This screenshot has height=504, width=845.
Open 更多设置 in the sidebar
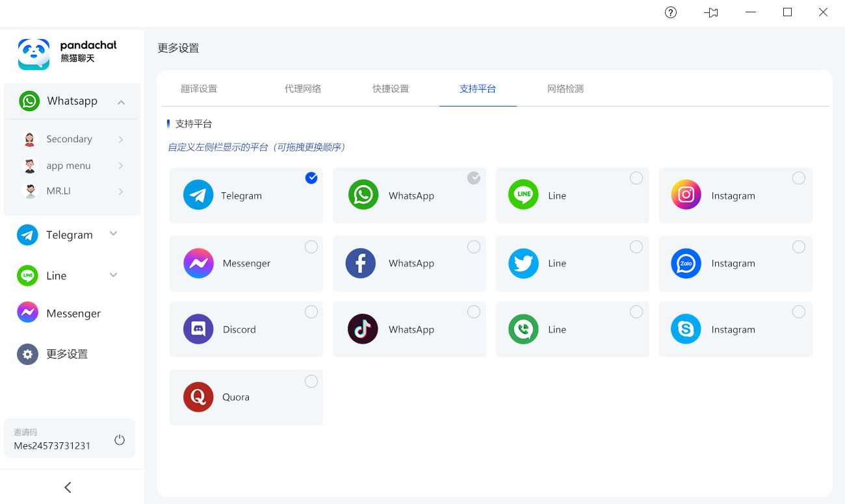pos(67,354)
